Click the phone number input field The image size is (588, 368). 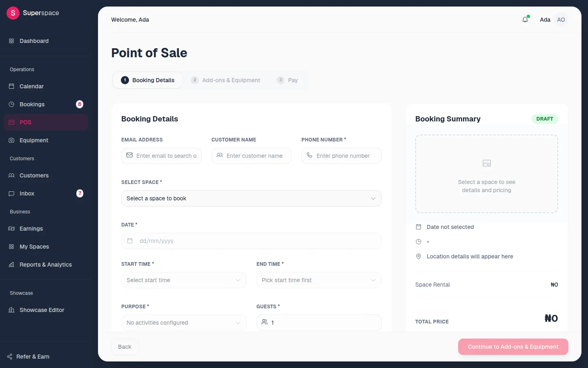click(341, 156)
